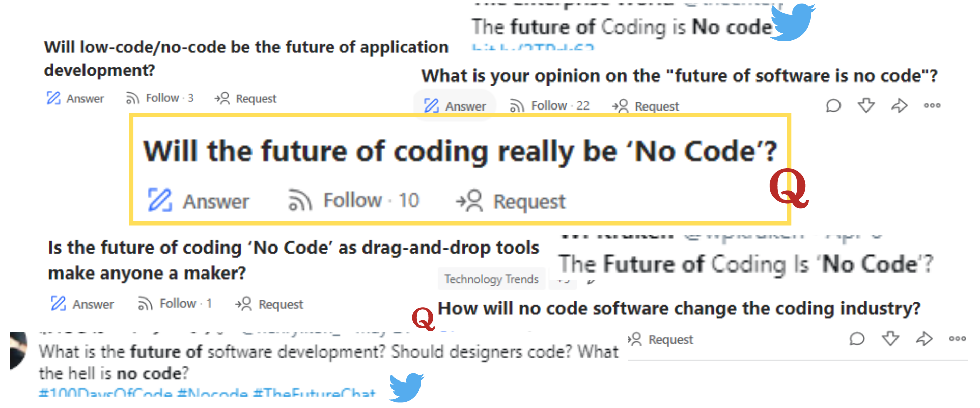Follow the question with 22 followers
The image size is (980, 408).
click(x=550, y=105)
